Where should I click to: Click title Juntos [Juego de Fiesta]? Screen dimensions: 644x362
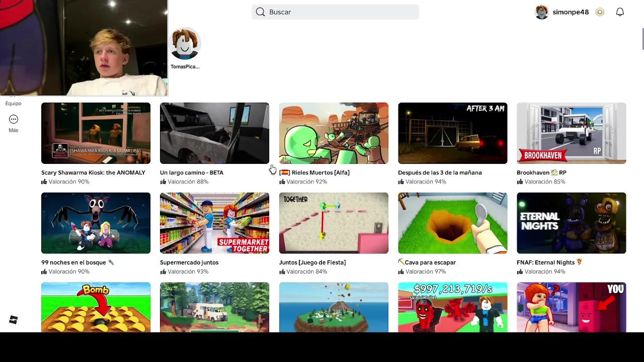(312, 262)
